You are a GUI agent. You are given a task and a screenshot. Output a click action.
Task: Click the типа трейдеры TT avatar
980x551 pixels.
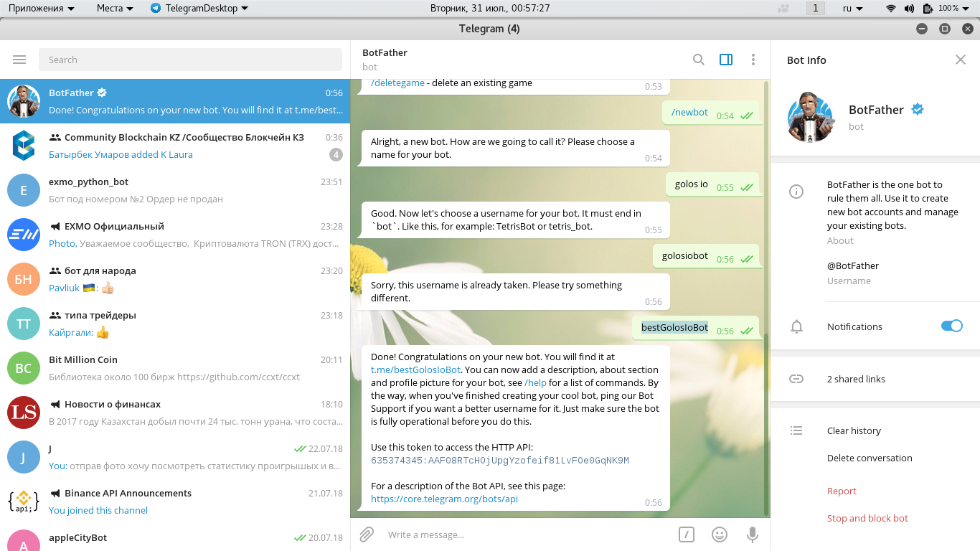click(24, 324)
